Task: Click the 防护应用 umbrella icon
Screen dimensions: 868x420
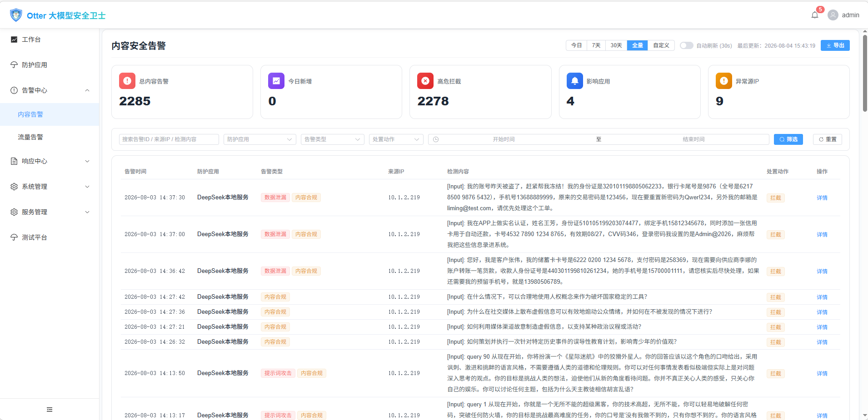Action: click(14, 65)
